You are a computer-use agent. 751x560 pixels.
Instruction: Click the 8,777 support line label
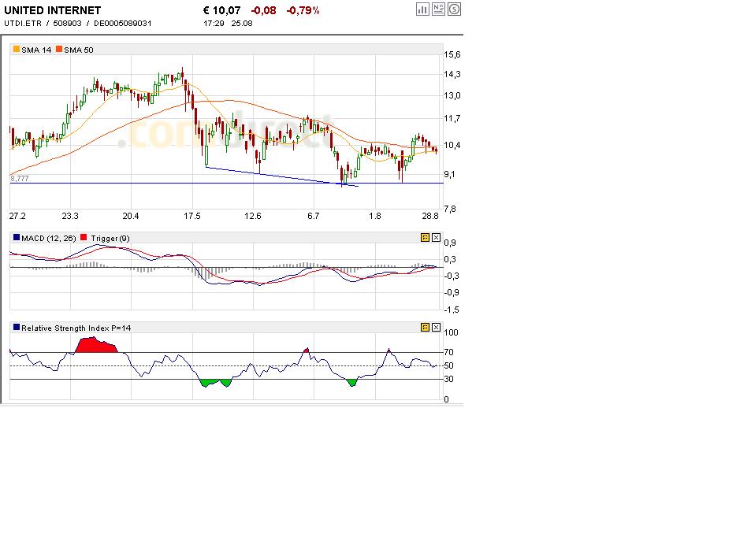point(20,179)
